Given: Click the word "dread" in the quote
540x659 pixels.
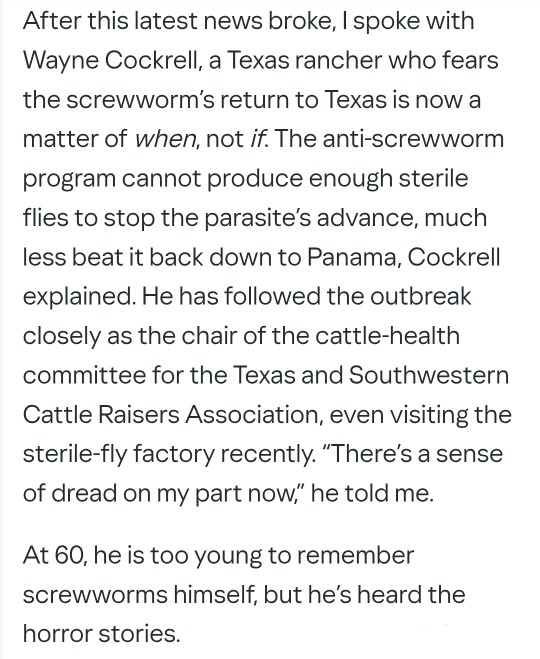Looking at the screenshot, I should coord(86,493).
